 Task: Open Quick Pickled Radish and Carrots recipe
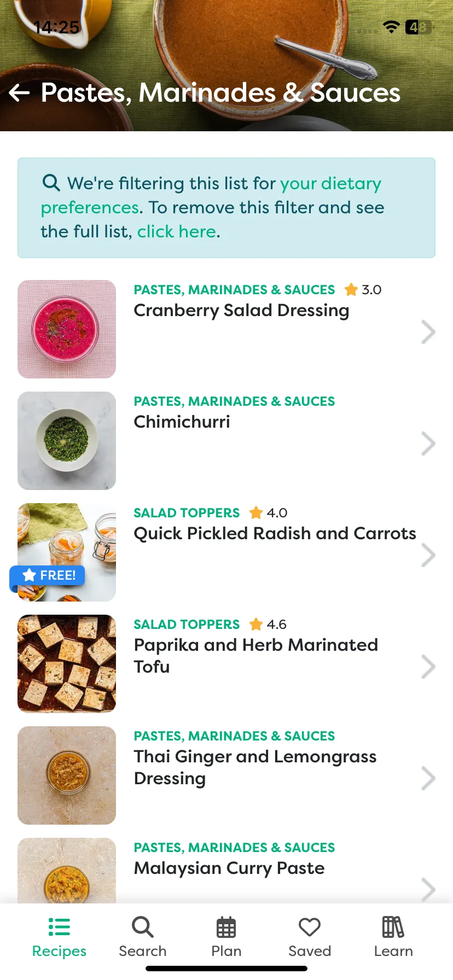pos(275,533)
